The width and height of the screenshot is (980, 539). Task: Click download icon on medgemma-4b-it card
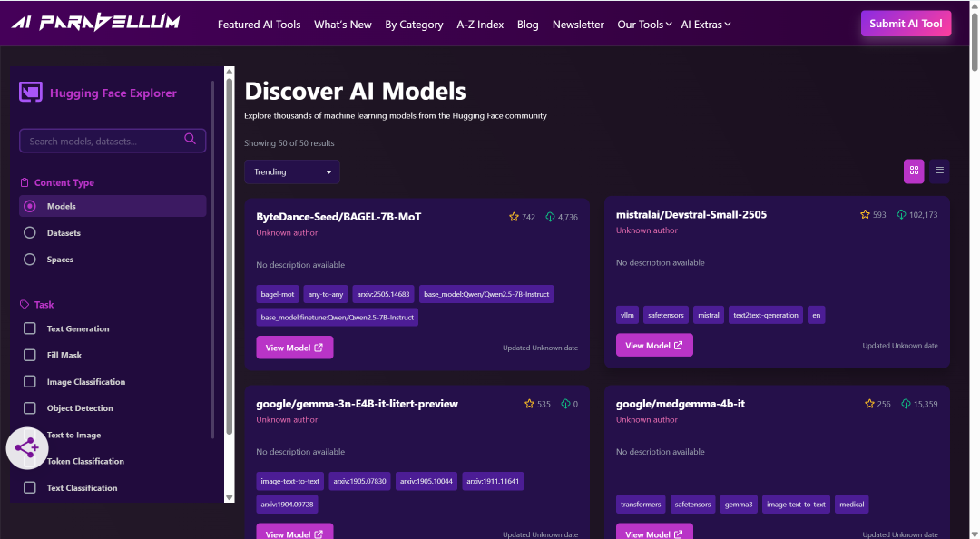point(906,404)
